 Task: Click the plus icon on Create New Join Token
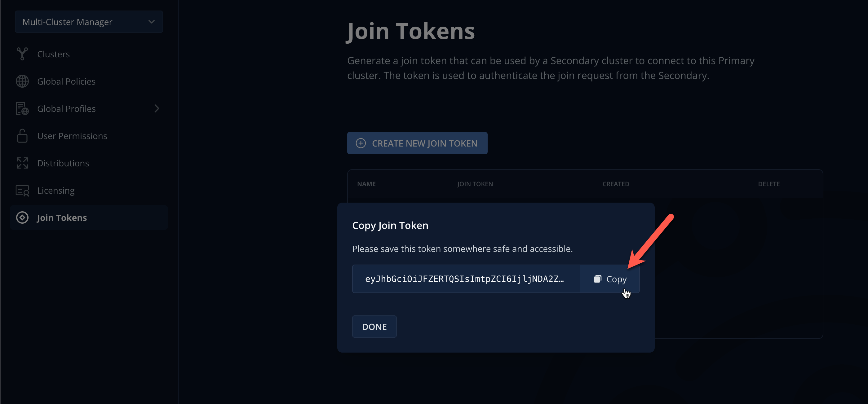pos(361,143)
